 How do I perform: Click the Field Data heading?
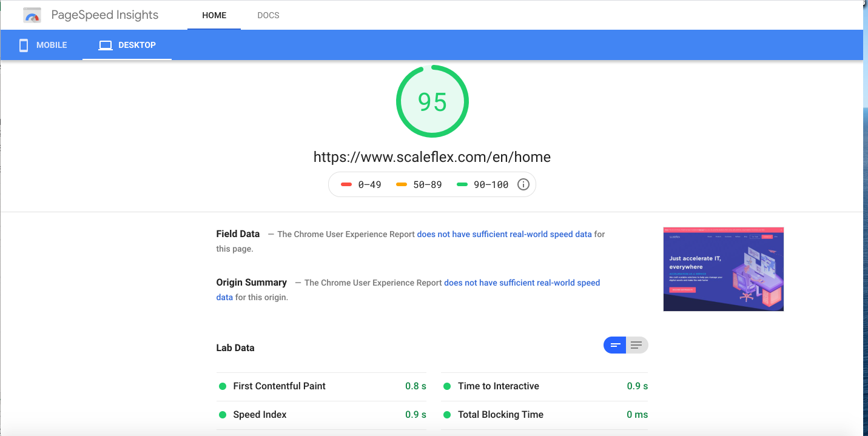click(238, 234)
